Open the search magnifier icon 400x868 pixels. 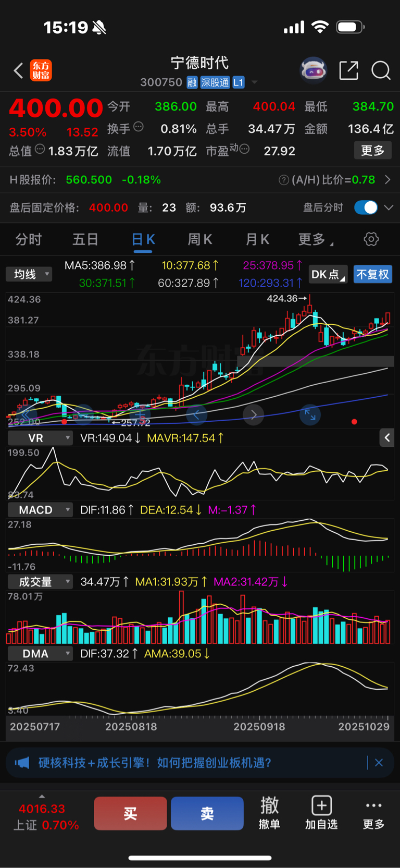pos(381,70)
